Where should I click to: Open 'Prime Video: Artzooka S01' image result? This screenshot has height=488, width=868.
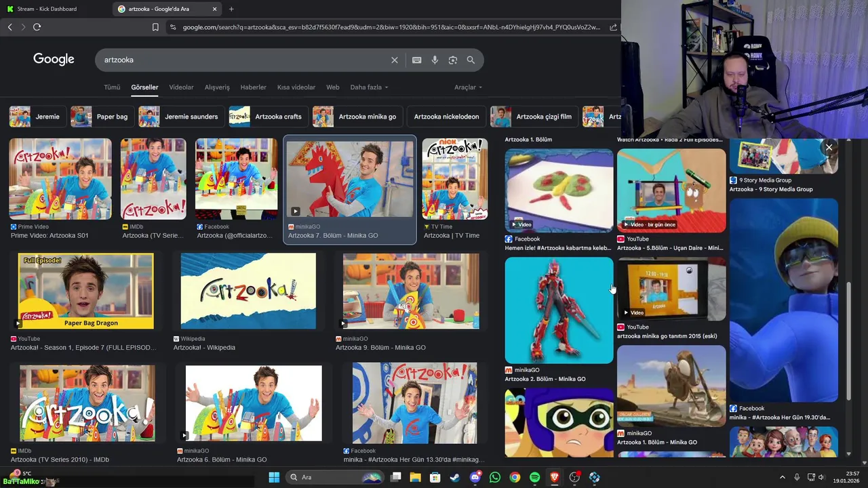point(60,179)
